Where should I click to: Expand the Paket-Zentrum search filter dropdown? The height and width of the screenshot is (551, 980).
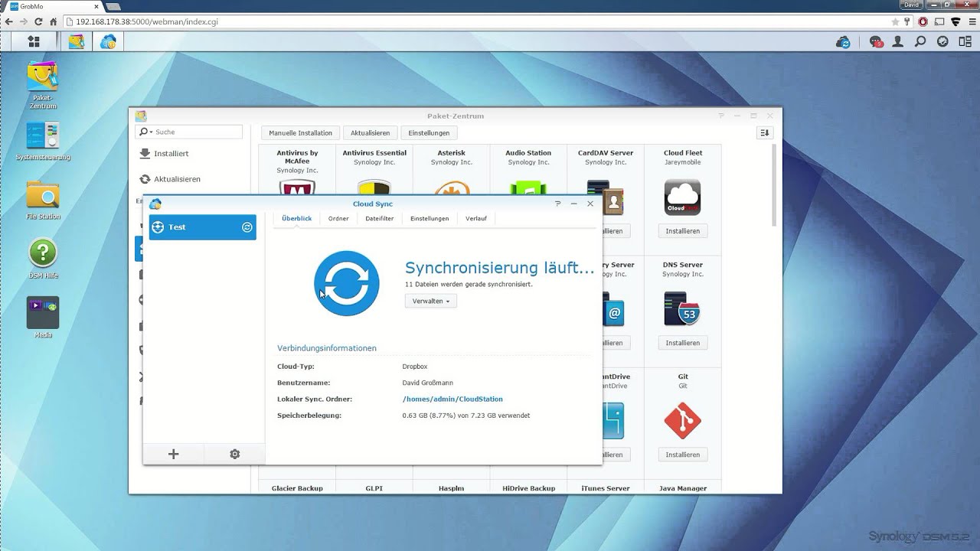point(146,132)
